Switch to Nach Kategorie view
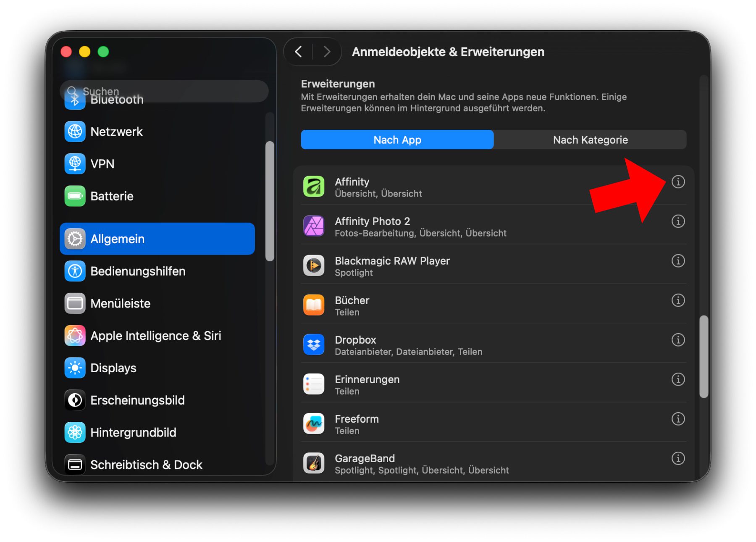Viewport: 756px width, 542px height. [590, 140]
